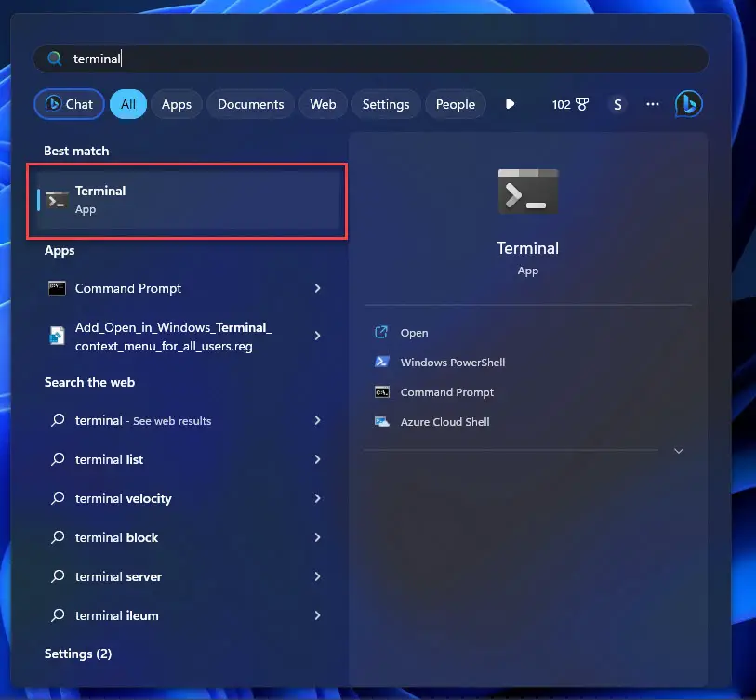The image size is (756, 700).
Task: Switch to the Web filter tab
Action: click(323, 104)
